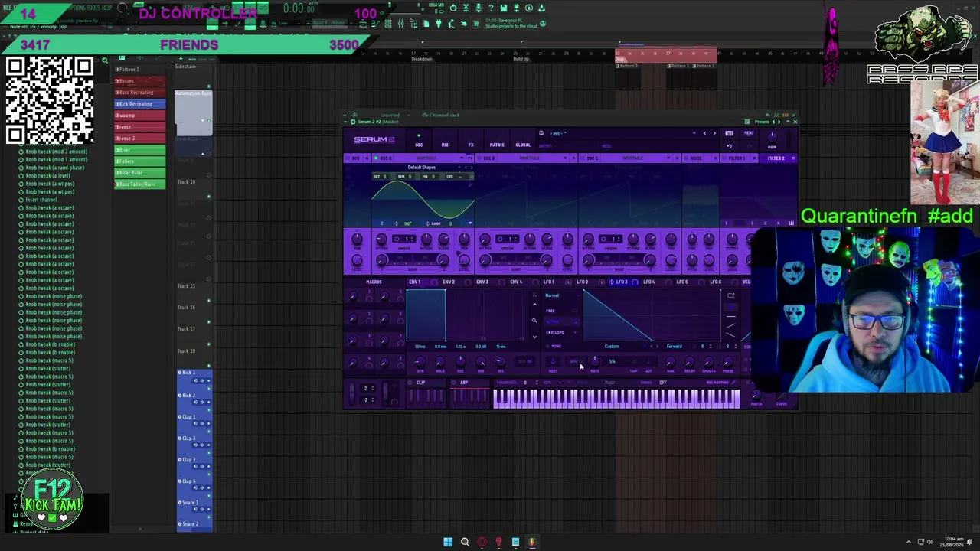Toggle the NOISE oscillator enable switch

[x=684, y=158]
